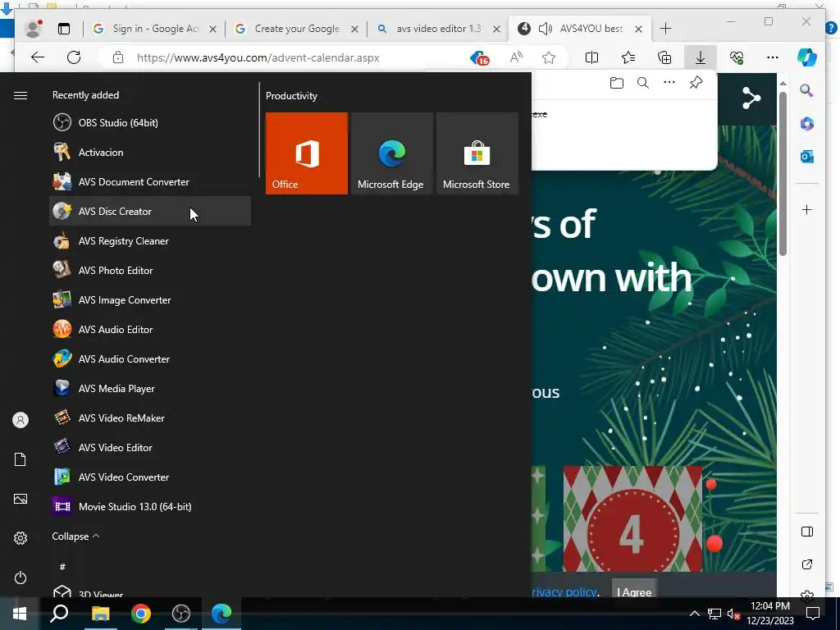Viewport: 840px width, 630px height.
Task: Open the Edge profile avatar
Action: pos(34,29)
